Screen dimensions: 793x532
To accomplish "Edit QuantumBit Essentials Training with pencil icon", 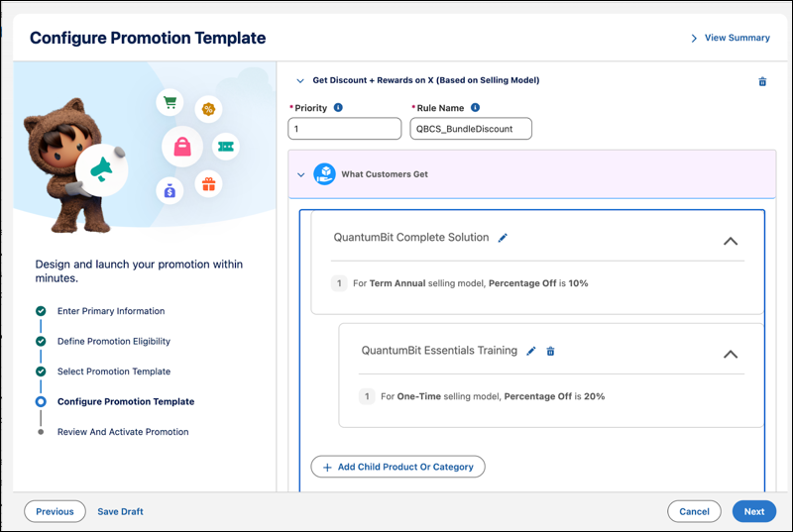I will (x=531, y=351).
